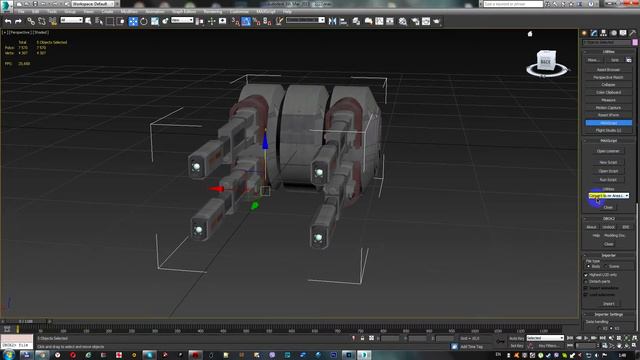Click the Undo arrow in main toolbar
This screenshot has width=640, height=360.
click(x=8, y=21)
